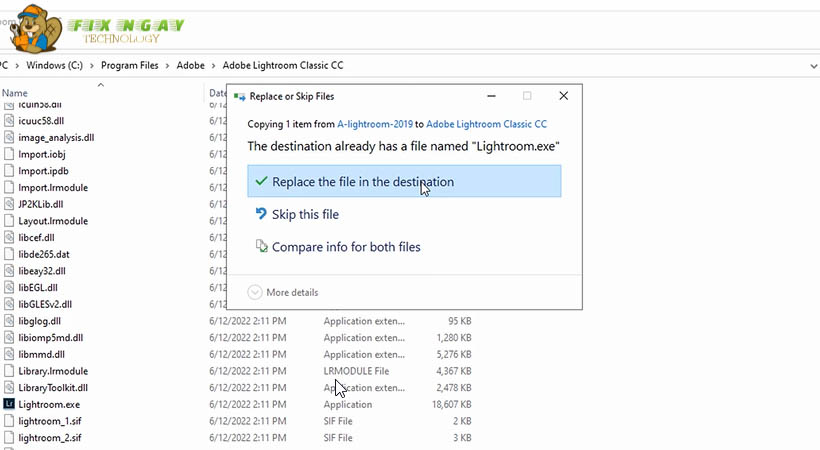820x450 pixels.
Task: Select 1,280 KB size of libiomp5md.dll
Action: pyautogui.click(x=454, y=338)
